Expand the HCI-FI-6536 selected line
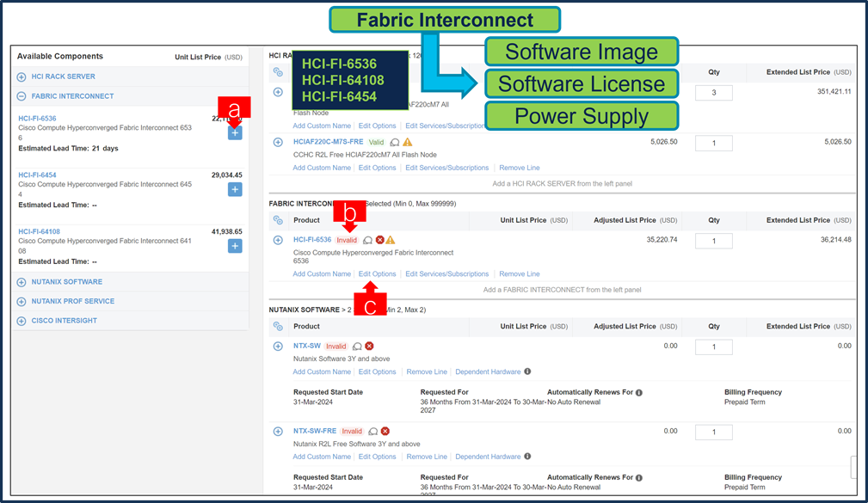This screenshot has width=868, height=503. click(x=278, y=240)
